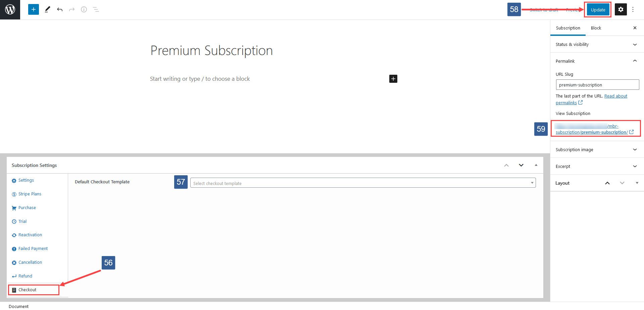Click the premium-subscription URL Slug field
The image size is (644, 310).
pos(597,84)
